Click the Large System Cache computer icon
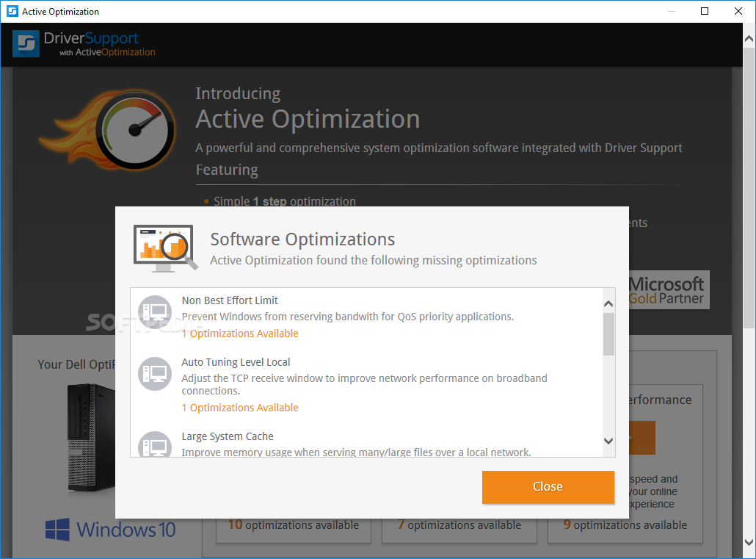Screen dimensions: 756x559 155,444
